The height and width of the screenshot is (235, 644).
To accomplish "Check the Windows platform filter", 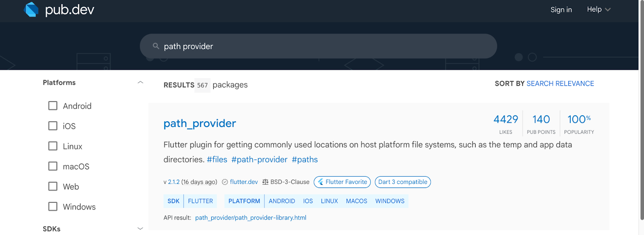I will pos(53,206).
